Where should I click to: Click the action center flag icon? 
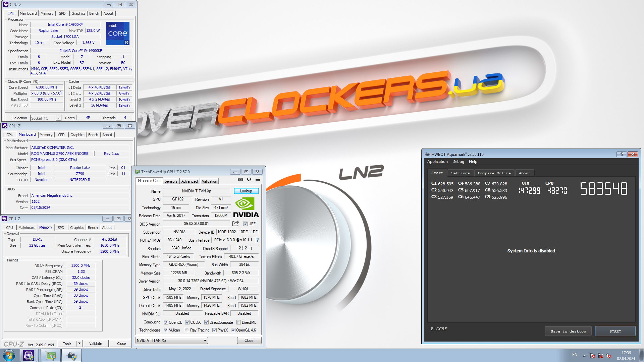[592, 356]
